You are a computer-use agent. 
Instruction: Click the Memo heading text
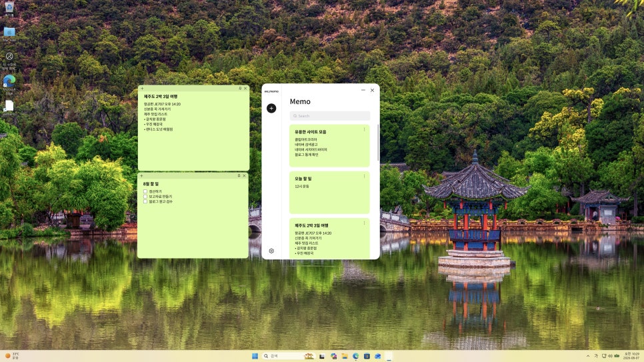(x=300, y=101)
